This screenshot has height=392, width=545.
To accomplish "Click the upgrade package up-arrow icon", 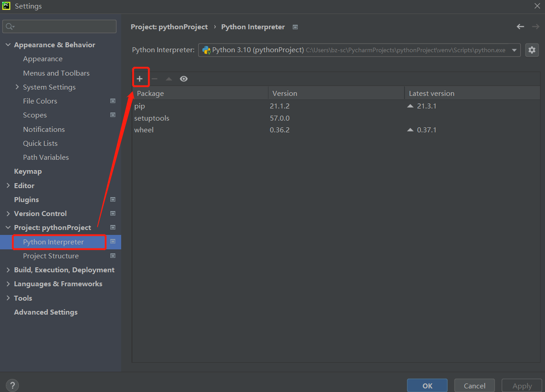I will click(169, 79).
